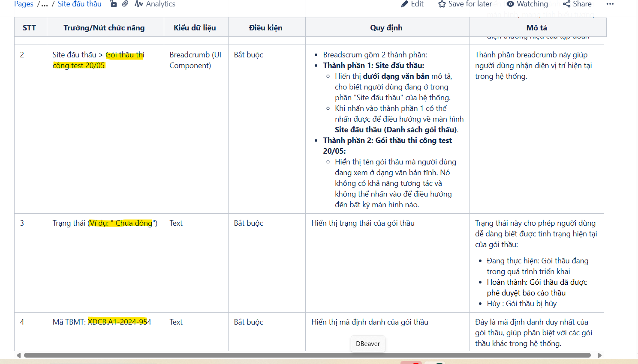Screen dimensions: 638x364
Task: Click the Kiểu dữ liệu column header
Action: click(195, 28)
